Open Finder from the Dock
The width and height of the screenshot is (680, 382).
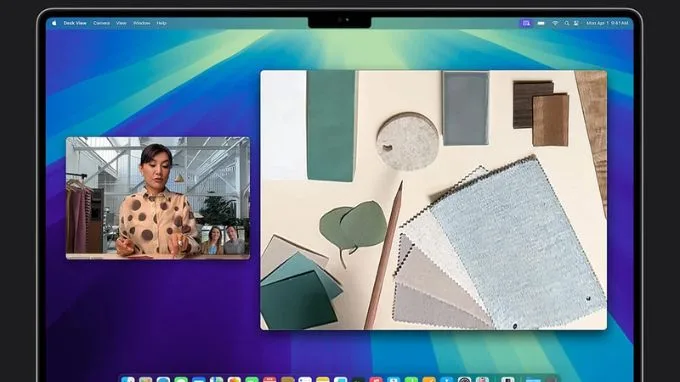128,379
